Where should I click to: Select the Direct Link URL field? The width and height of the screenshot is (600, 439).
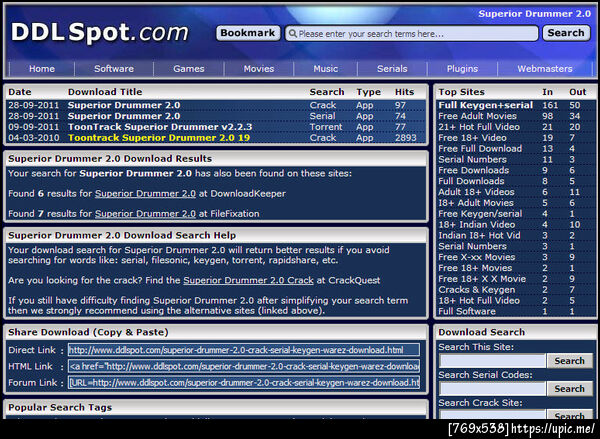click(244, 350)
